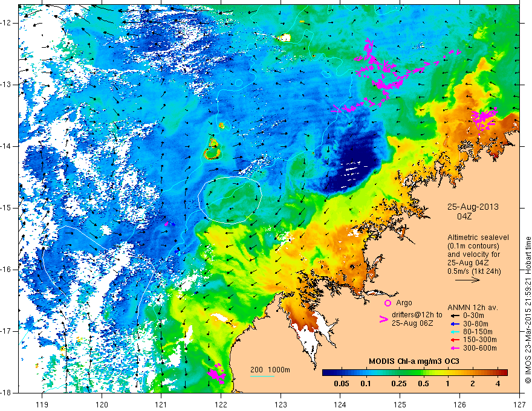
Task: Click the '25-Aug-2013' date text
Action: [x=473, y=207]
